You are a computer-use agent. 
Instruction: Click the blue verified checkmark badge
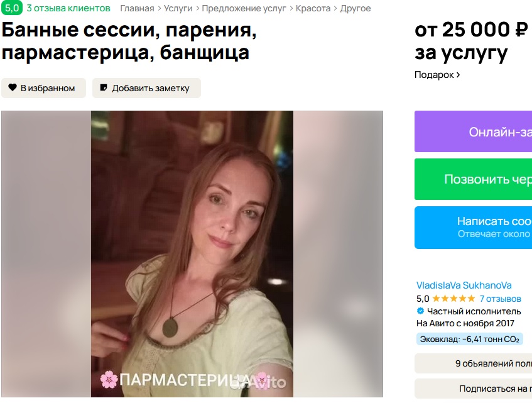click(x=420, y=311)
